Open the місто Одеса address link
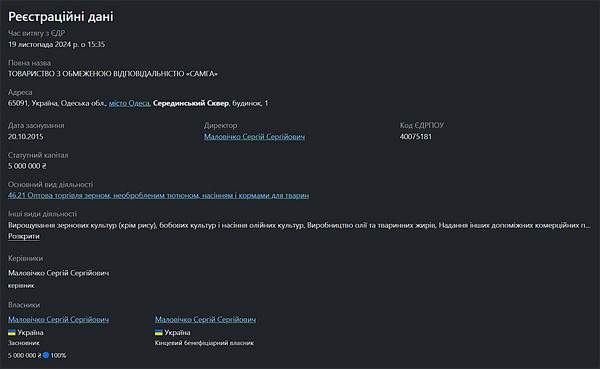The image size is (600, 369). [129, 103]
